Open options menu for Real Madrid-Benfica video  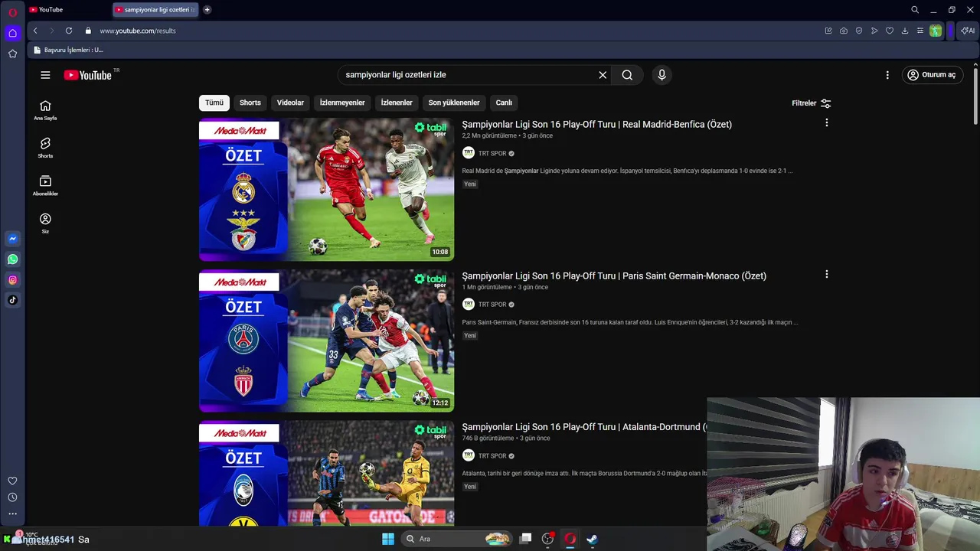click(x=826, y=122)
